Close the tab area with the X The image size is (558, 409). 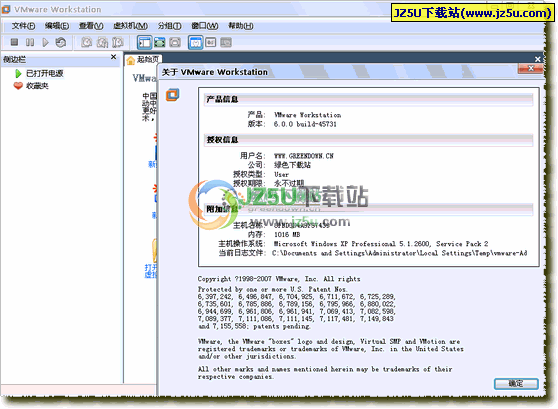(538, 59)
